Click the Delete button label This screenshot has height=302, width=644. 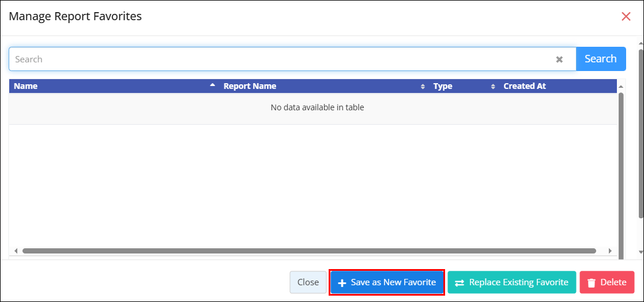click(x=613, y=282)
